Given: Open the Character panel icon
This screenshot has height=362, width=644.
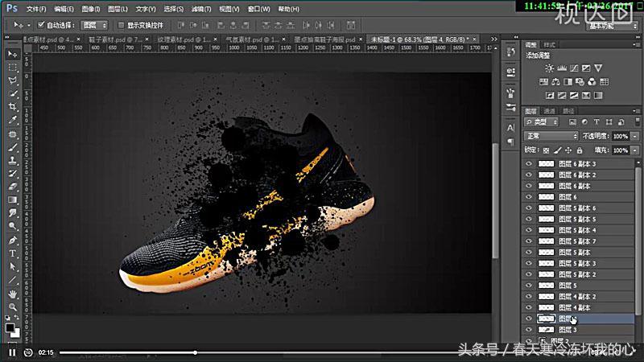Looking at the screenshot, I should coord(511,128).
